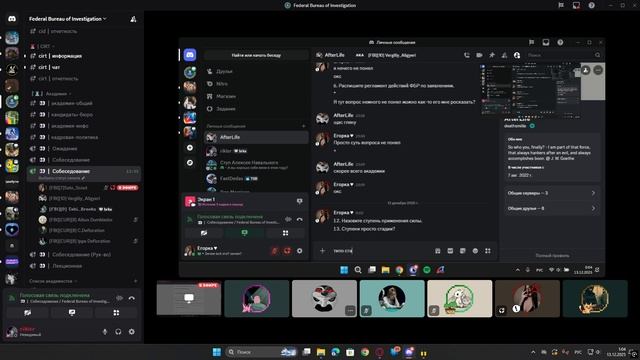Click the Поиск search box on Windows taskbar
The width and height of the screenshot is (640, 360).
point(261,352)
